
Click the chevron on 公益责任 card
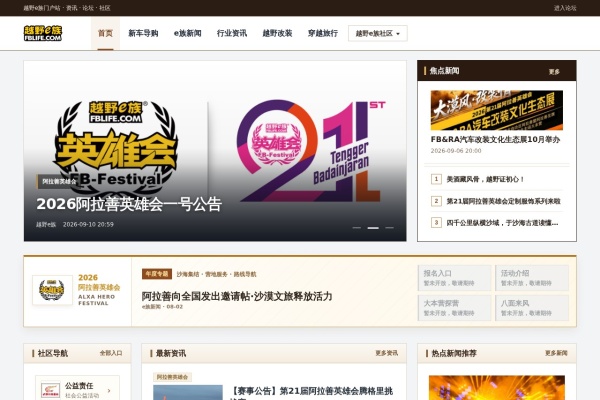109,390
